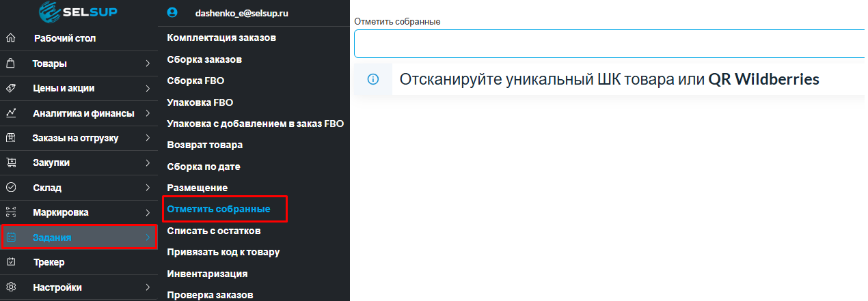Expand the Настройки chevron
Image resolution: width=868 pixels, height=301 pixels.
point(148,287)
